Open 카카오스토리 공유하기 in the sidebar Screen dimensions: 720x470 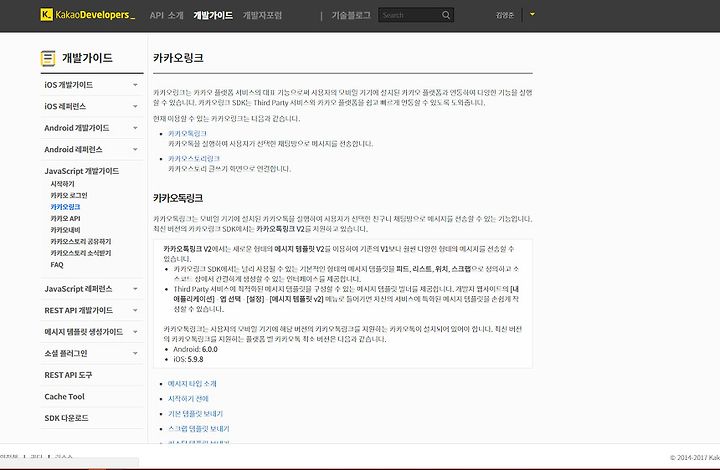(x=81, y=241)
